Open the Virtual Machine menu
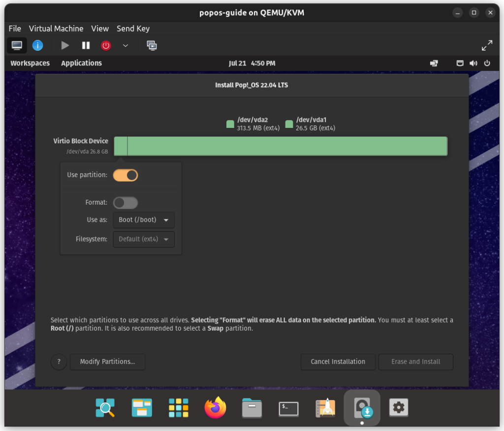This screenshot has width=504, height=431. [x=56, y=29]
